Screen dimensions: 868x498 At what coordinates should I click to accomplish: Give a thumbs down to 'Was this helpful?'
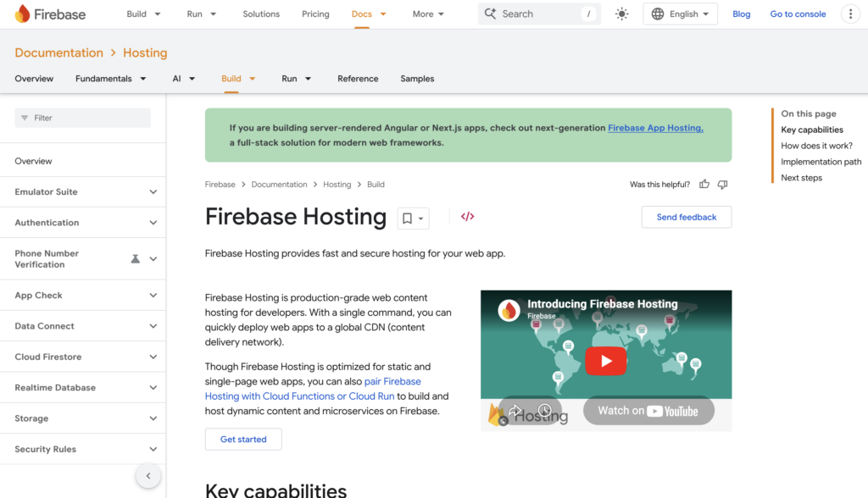pos(722,184)
